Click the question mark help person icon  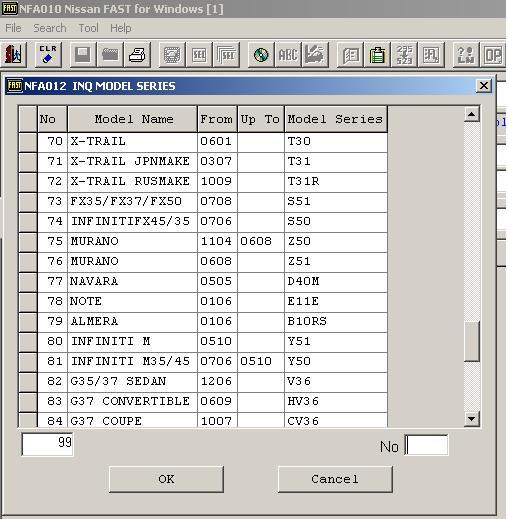(x=466, y=54)
